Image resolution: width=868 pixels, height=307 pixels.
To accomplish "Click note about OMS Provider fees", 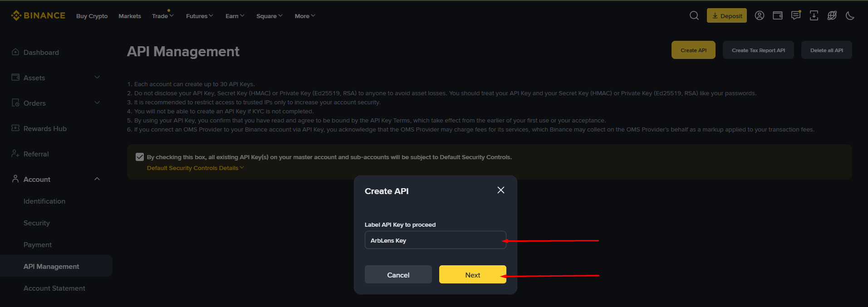I will click(471, 129).
